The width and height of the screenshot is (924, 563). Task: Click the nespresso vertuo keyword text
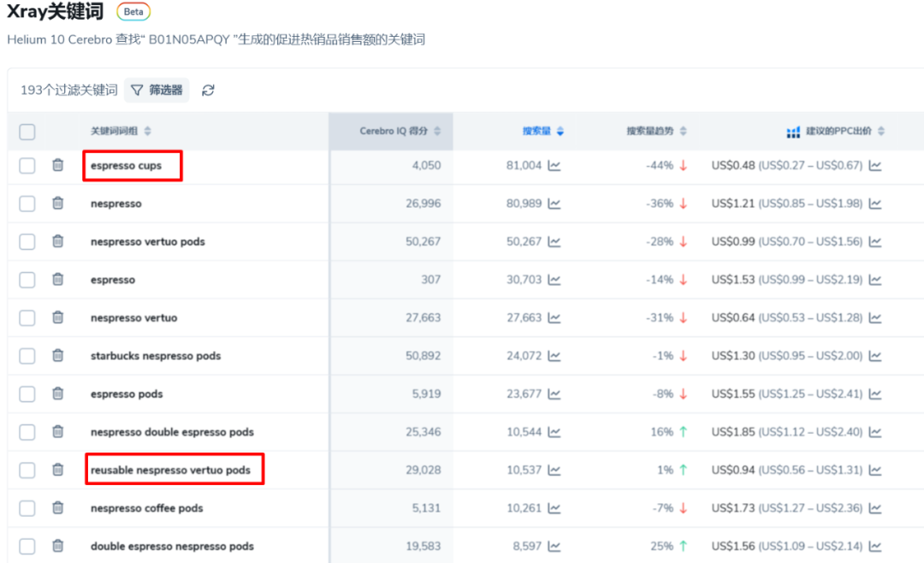coord(133,317)
